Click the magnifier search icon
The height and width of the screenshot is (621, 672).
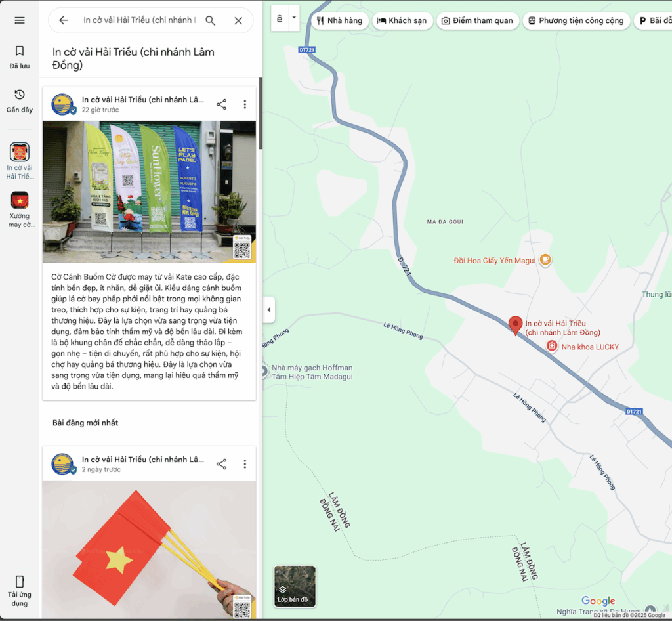(210, 20)
